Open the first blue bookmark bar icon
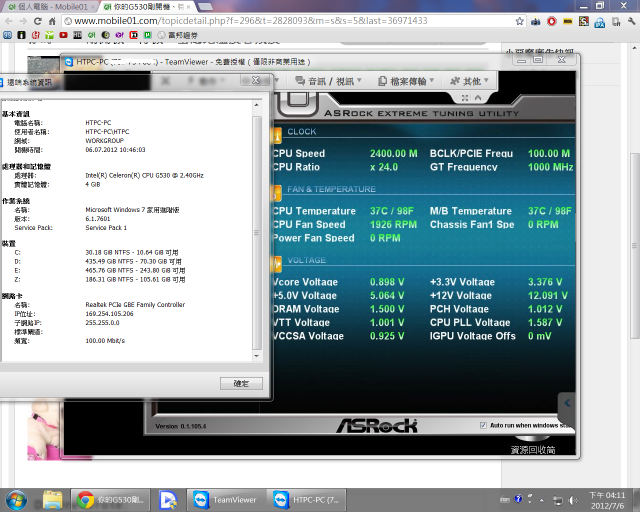 7,35
